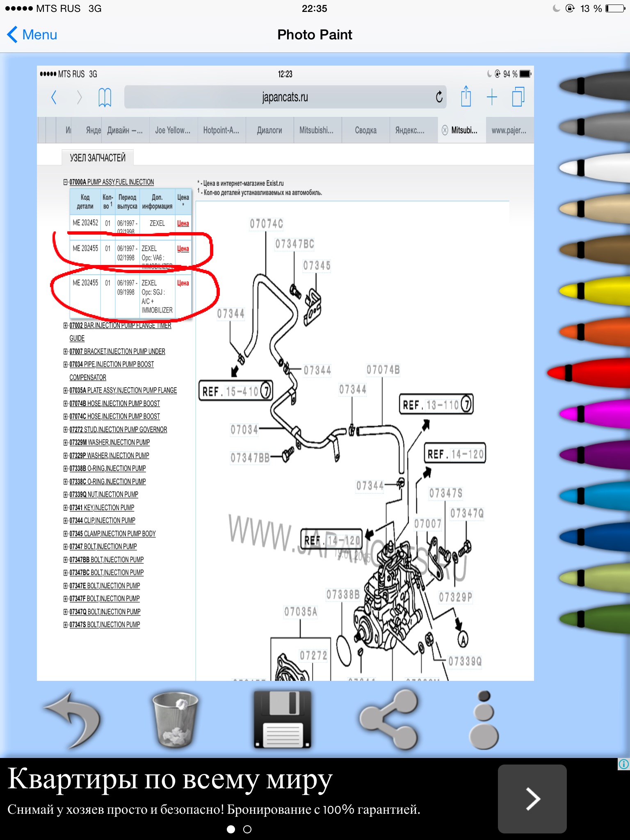Tap the plus new-tab icon
The width and height of the screenshot is (630, 840).
point(492,98)
